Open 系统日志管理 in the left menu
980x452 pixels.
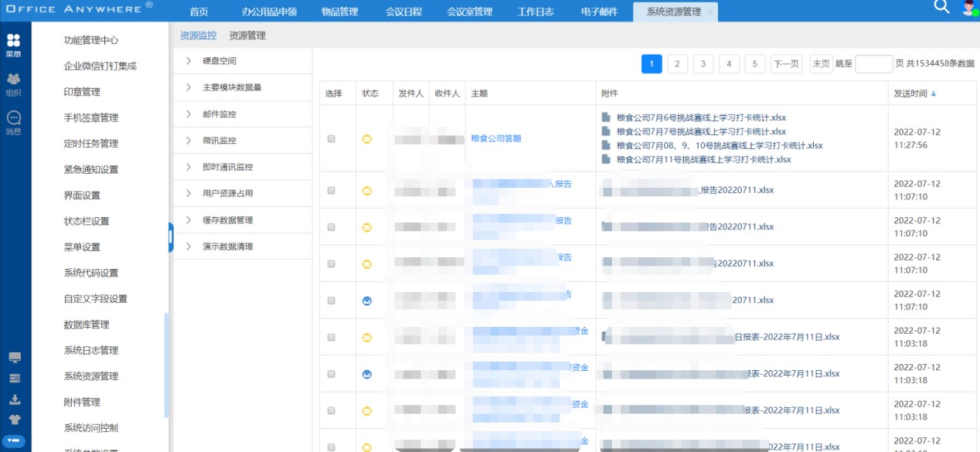[x=90, y=351]
